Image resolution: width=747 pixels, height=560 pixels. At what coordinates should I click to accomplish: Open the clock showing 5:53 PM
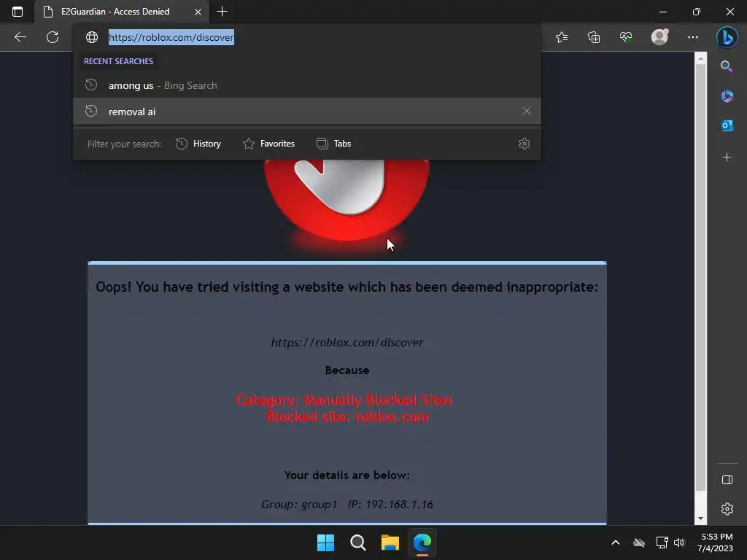(716, 542)
